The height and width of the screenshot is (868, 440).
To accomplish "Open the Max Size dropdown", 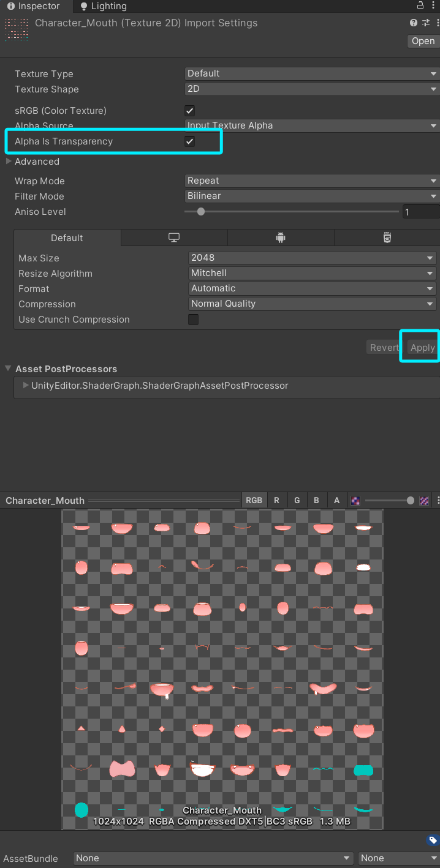I will coord(313,258).
